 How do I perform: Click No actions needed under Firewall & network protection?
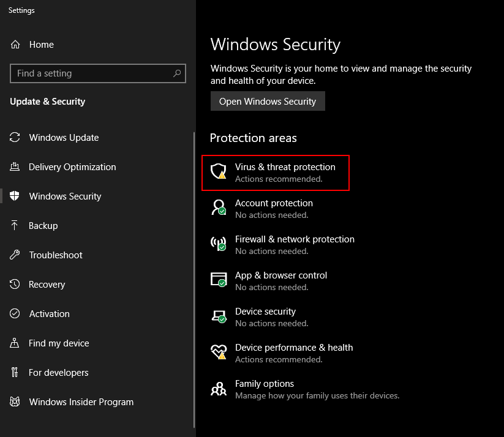[x=272, y=252]
